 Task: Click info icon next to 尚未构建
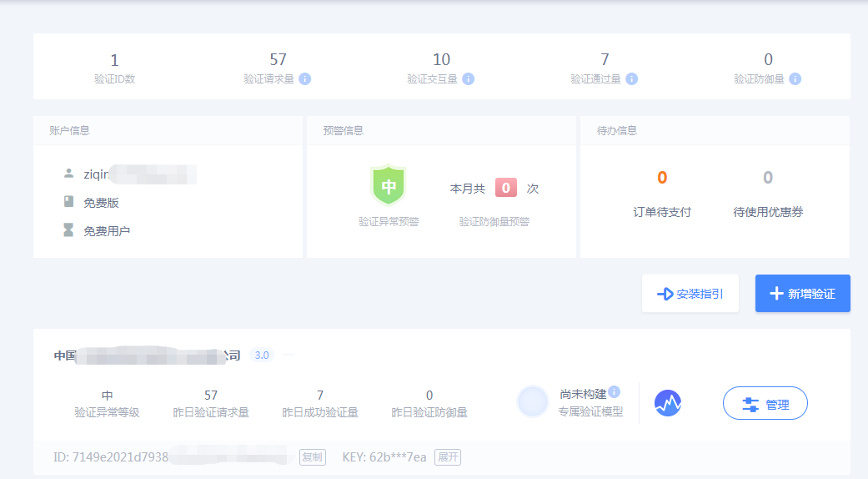coord(615,392)
